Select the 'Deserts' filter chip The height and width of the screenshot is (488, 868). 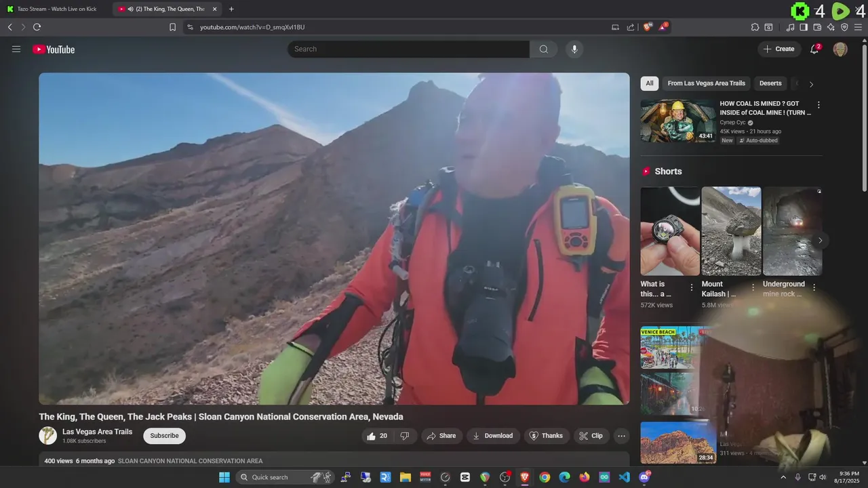(770, 83)
